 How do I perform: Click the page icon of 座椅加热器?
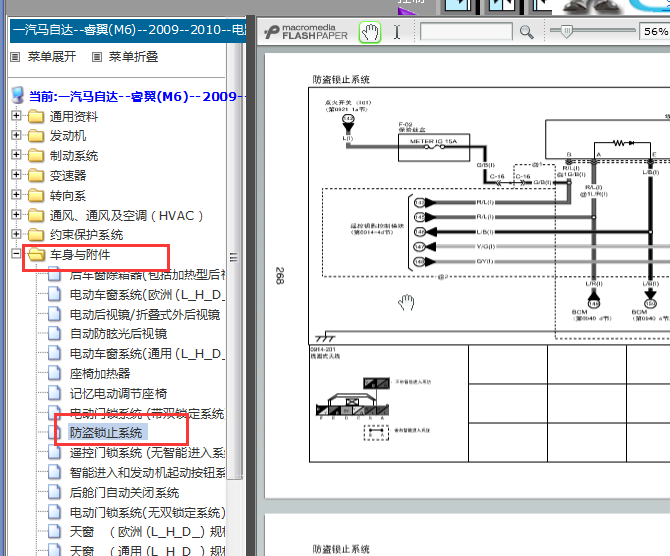[x=54, y=373]
